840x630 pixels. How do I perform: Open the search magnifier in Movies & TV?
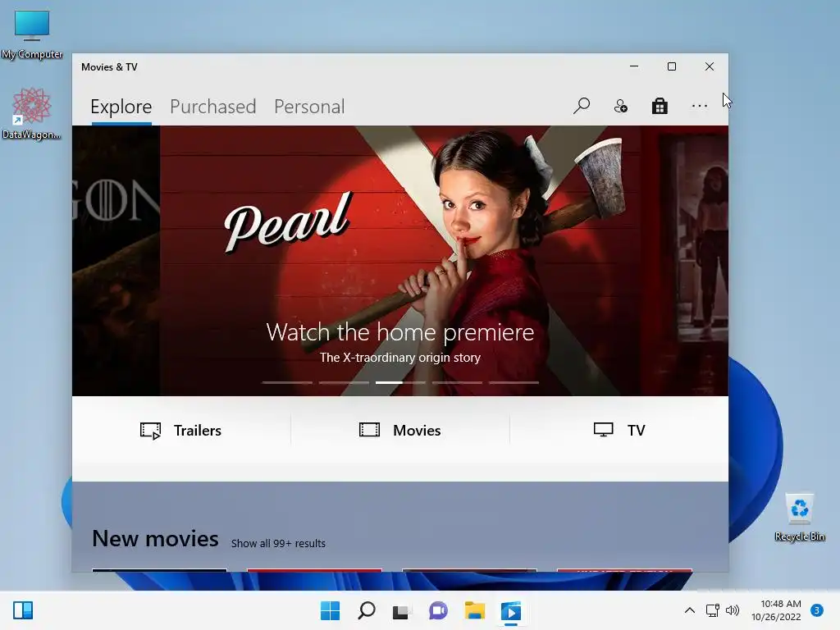pos(582,106)
